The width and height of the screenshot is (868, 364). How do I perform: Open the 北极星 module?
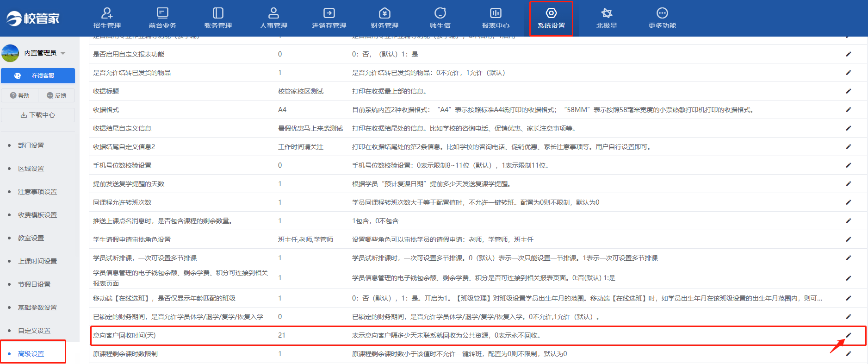[x=607, y=18]
